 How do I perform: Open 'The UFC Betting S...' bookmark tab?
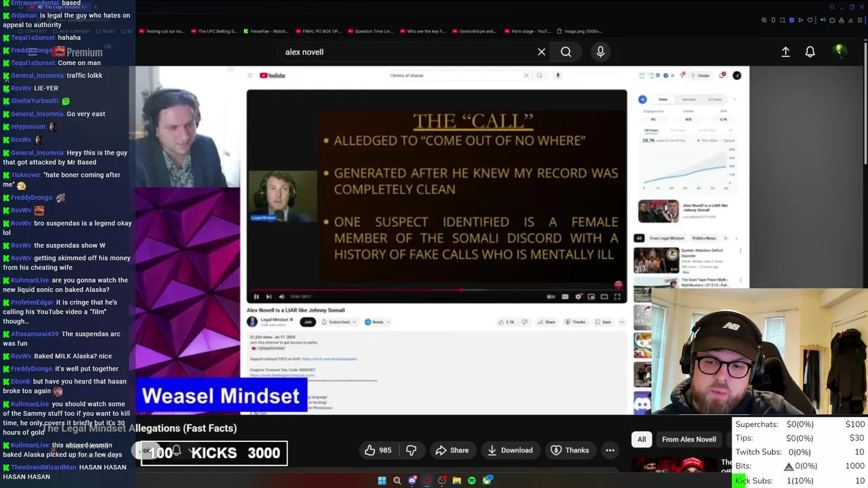coord(214,31)
